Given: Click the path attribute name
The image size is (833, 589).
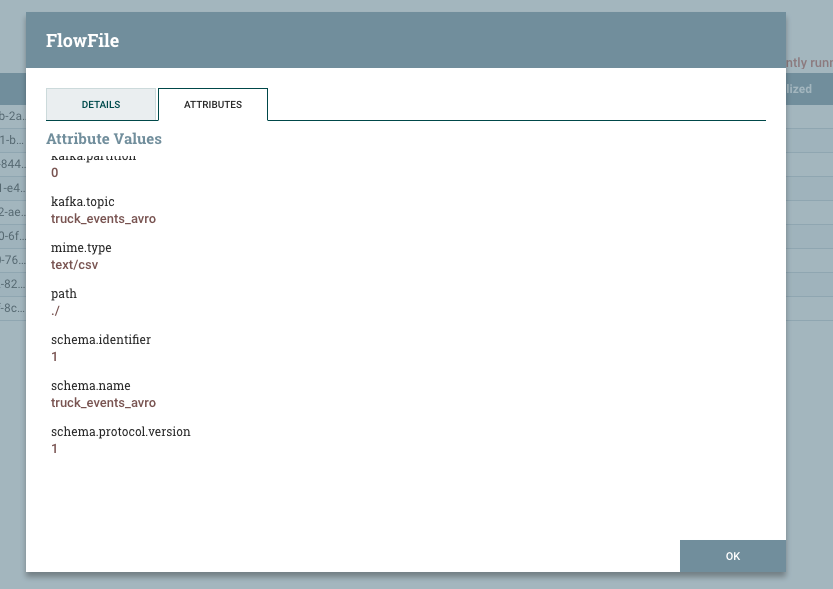Looking at the screenshot, I should point(64,294).
